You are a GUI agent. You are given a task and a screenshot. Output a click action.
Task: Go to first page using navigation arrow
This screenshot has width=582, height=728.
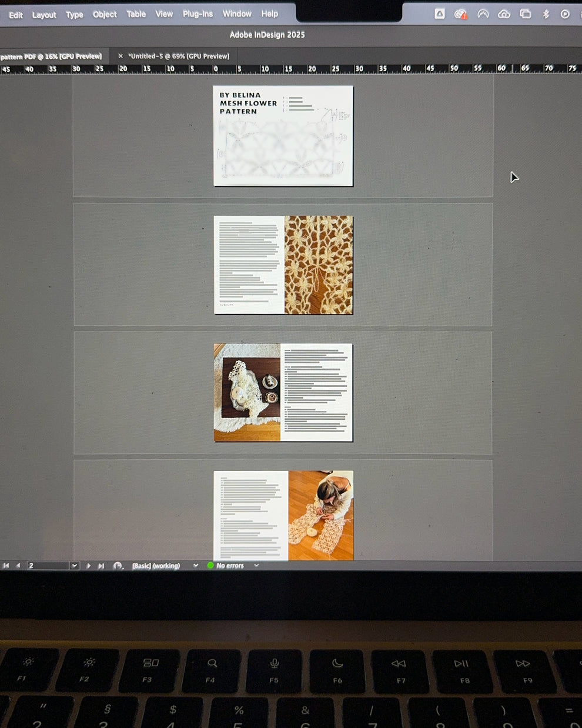click(6, 566)
